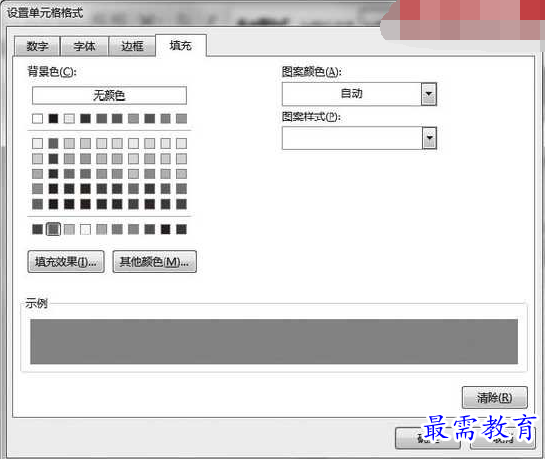Select the first white swatch in the top theme color row
545x459 pixels.
click(37, 119)
